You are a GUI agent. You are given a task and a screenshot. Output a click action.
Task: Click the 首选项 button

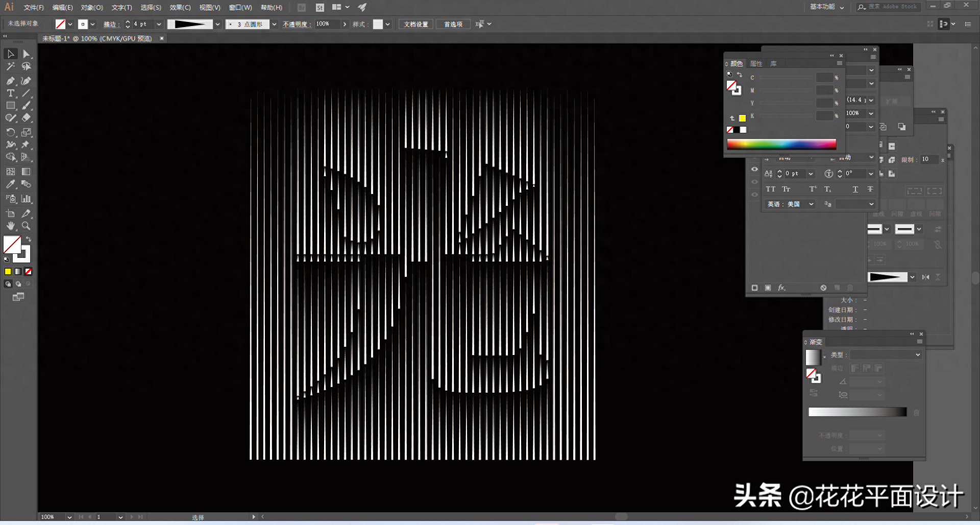coord(453,25)
